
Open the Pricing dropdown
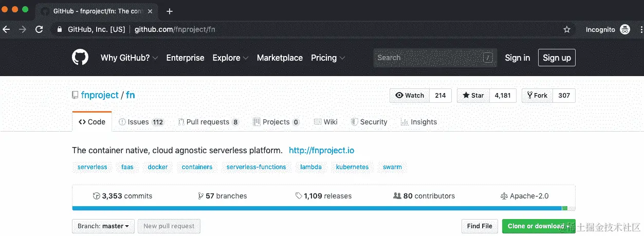click(328, 58)
